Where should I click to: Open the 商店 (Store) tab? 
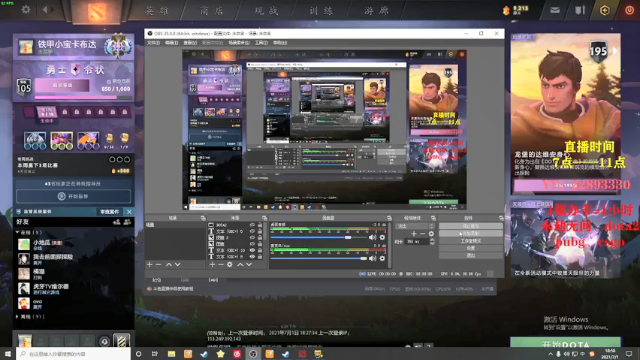tap(212, 11)
